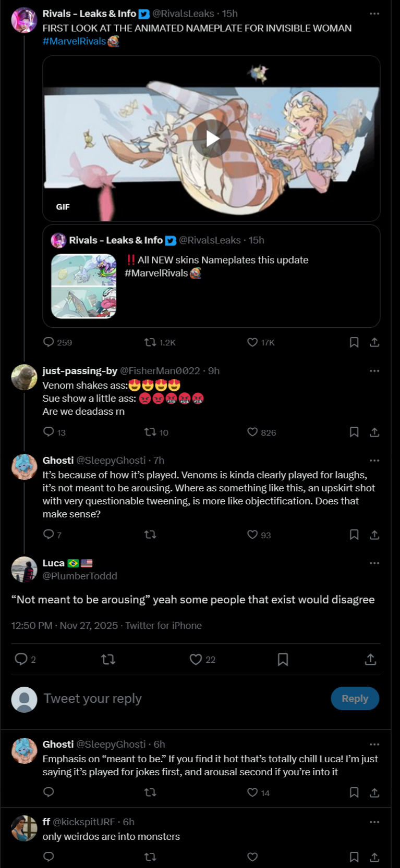
Task: Click the #MarvelRivals hashtag link
Action: pos(74,41)
